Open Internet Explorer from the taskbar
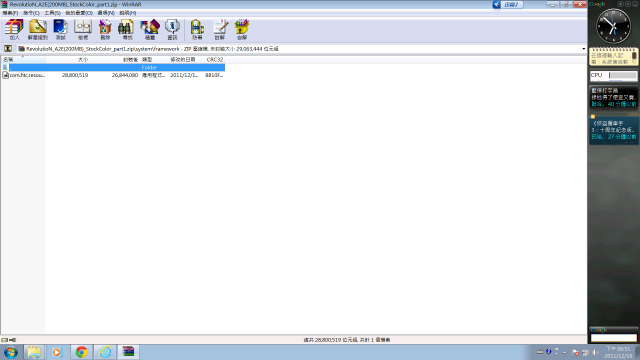This screenshot has width=640, height=360. coord(105,352)
